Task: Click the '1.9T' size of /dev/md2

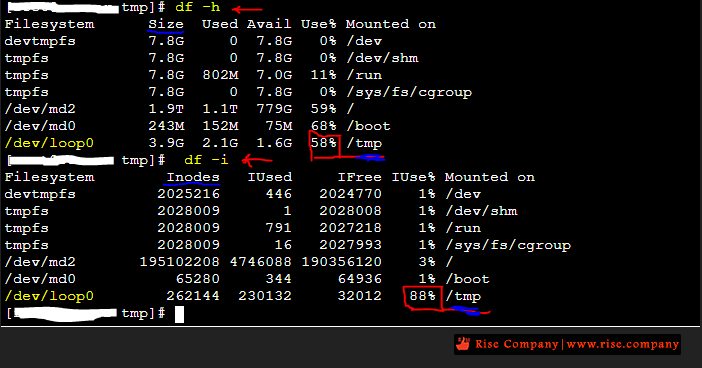Action: tap(166, 109)
